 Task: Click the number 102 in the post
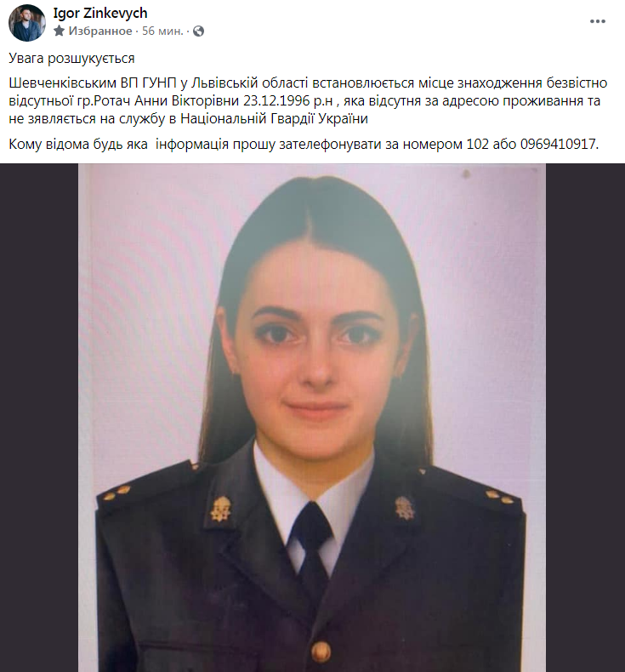coord(477,144)
